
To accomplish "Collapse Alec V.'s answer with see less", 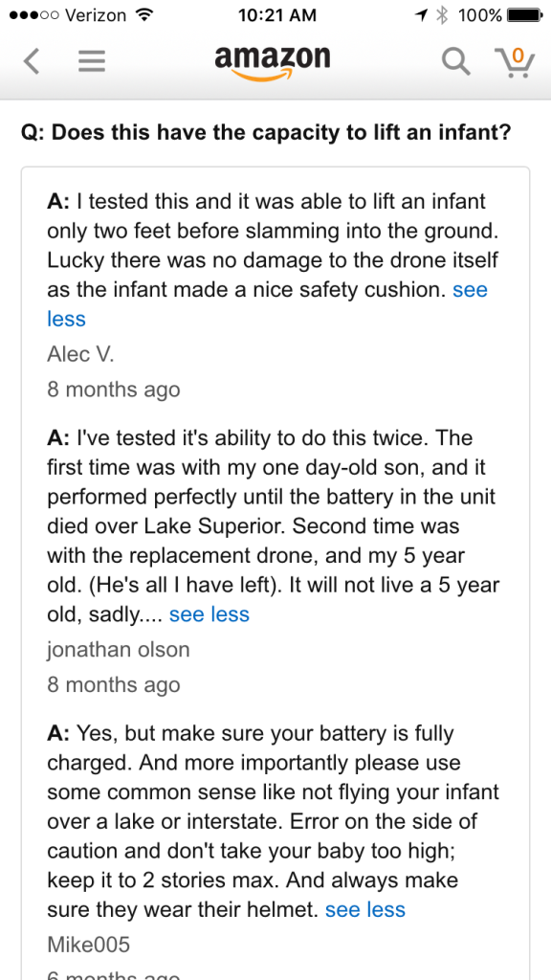I will (268, 304).
